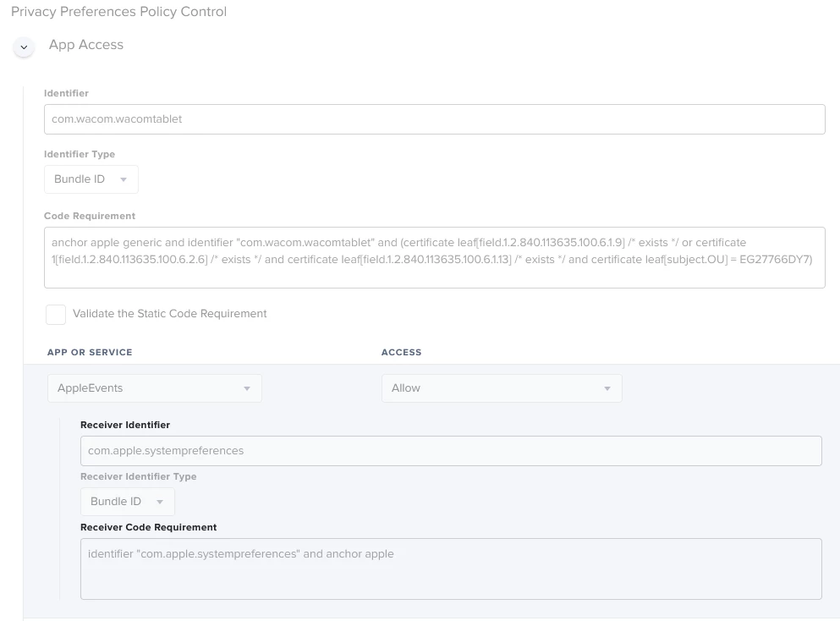
Task: Open the Receiver Identifier Type Bundle ID dropdown
Action: click(128, 502)
